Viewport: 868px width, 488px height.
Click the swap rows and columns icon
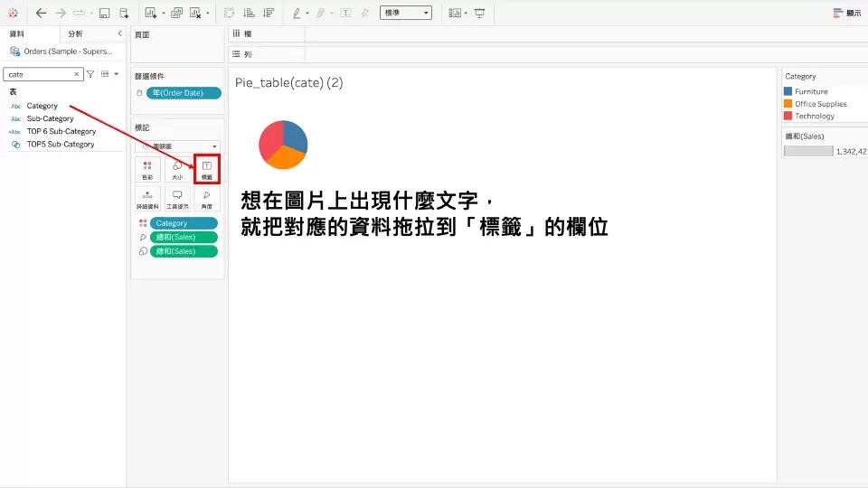229,13
